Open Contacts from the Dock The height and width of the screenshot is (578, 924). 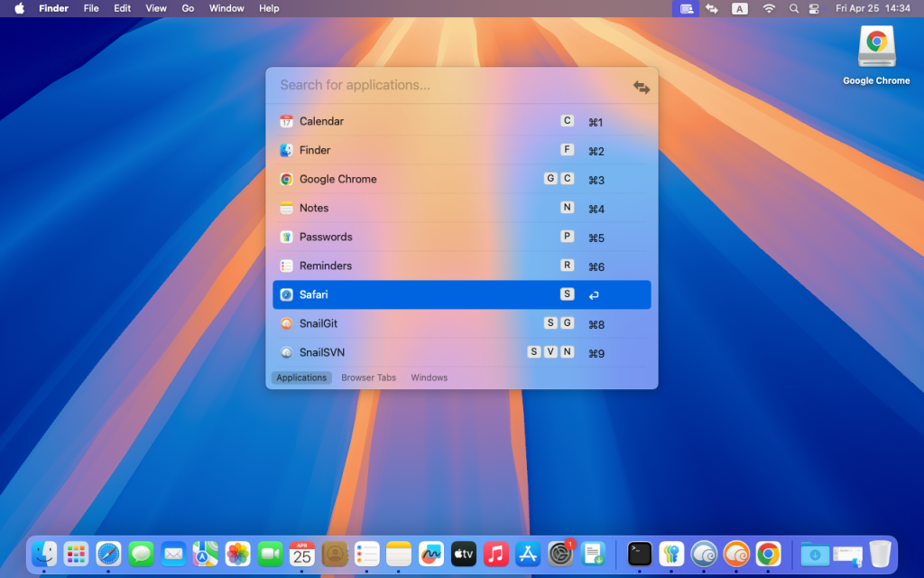pos(335,555)
